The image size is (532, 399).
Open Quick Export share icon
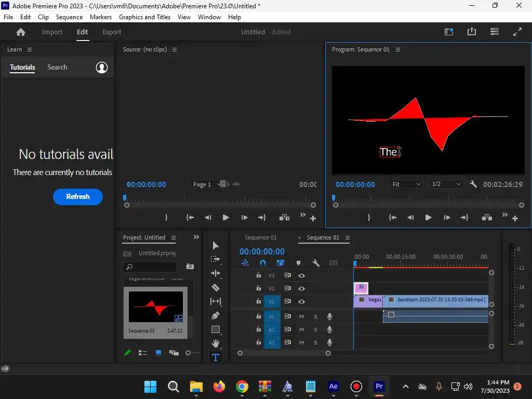coord(472,32)
